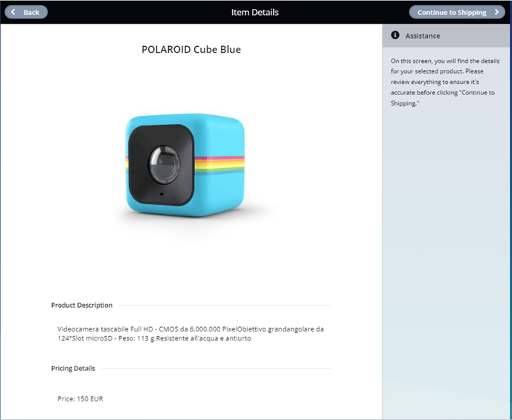
Task: Continue to Shipping
Action: [x=457, y=12]
